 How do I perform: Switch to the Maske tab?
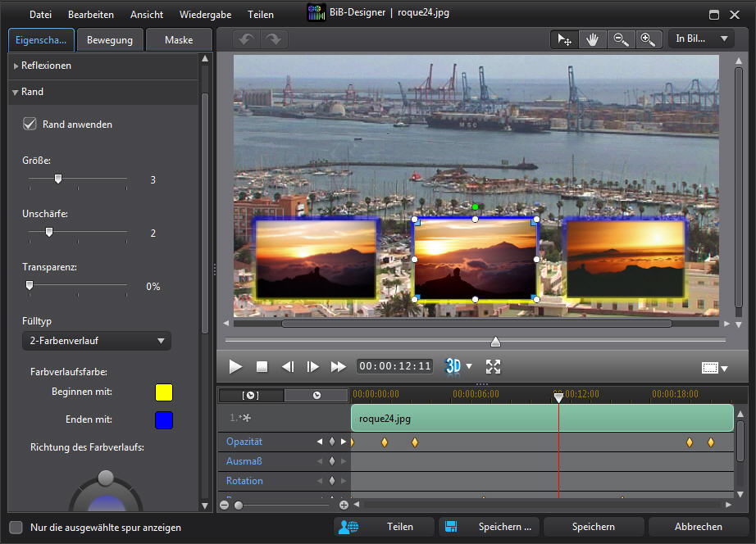pyautogui.click(x=179, y=40)
